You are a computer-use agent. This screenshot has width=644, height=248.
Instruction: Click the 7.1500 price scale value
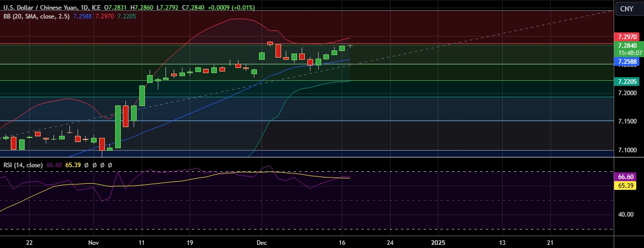pos(628,121)
